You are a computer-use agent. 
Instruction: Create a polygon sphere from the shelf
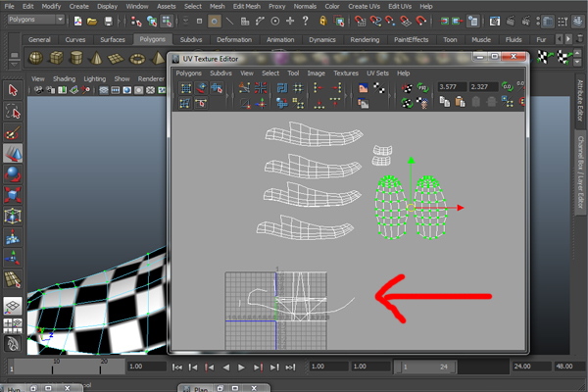point(36,58)
